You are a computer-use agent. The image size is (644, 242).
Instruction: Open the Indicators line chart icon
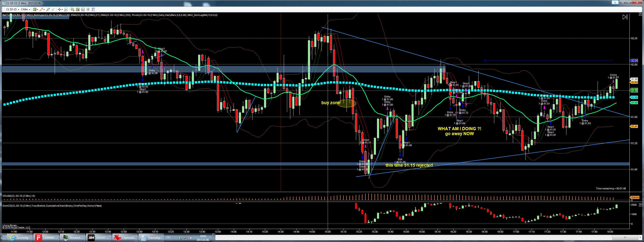(83, 9)
